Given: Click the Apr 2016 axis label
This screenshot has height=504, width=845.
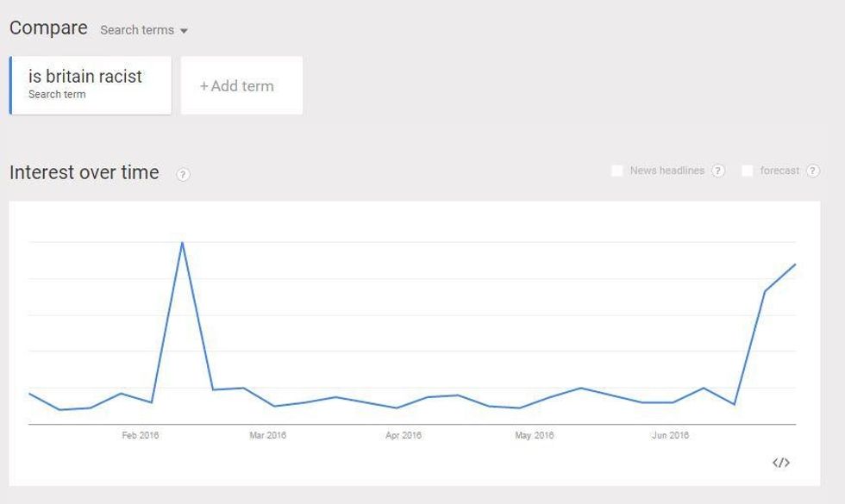Looking at the screenshot, I should pos(403,435).
